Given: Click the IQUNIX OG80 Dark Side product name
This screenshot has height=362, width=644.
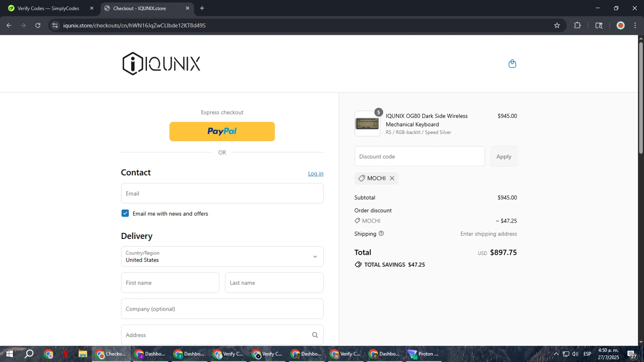Looking at the screenshot, I should tap(426, 120).
